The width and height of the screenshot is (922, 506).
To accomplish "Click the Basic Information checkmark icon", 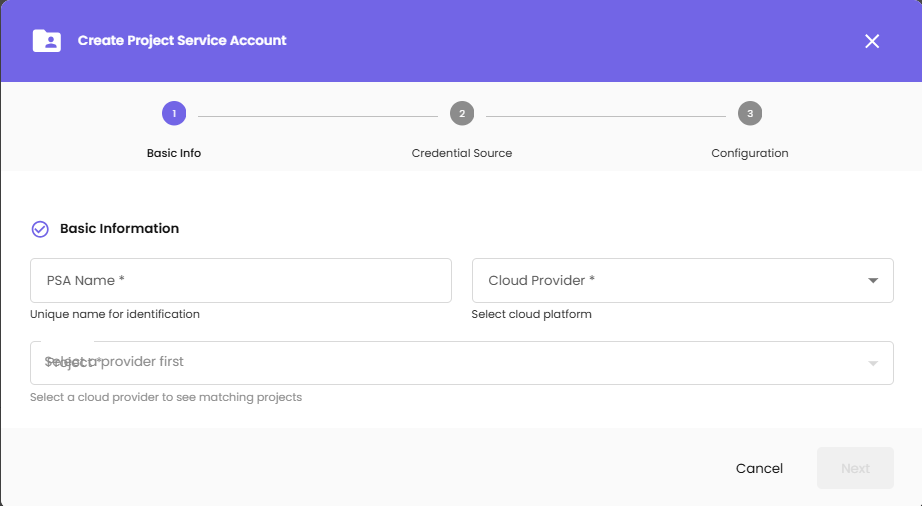I will (x=40, y=229).
